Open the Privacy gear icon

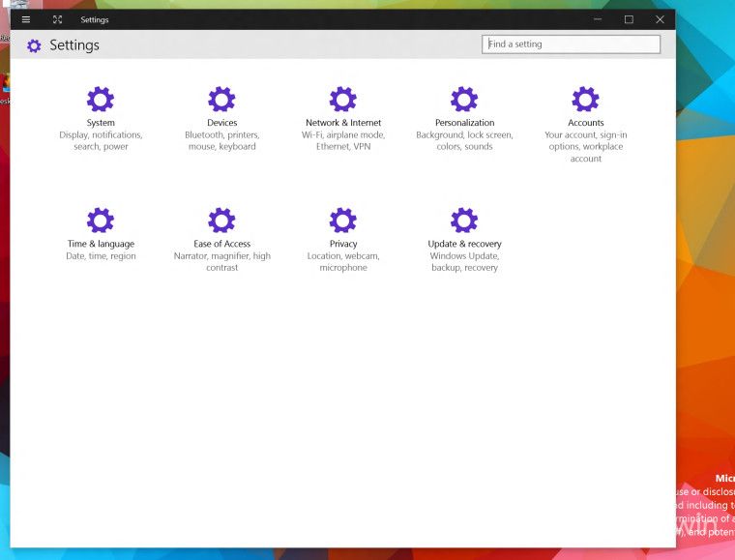[343, 220]
